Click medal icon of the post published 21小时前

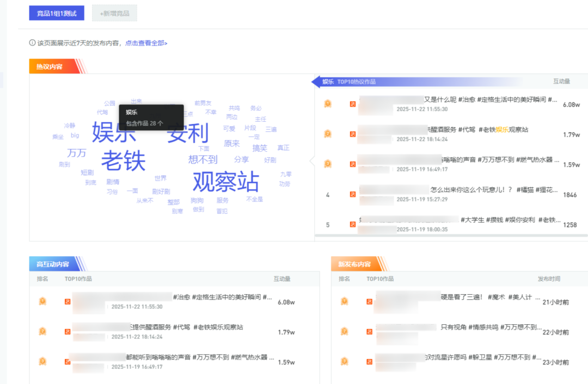click(x=344, y=301)
